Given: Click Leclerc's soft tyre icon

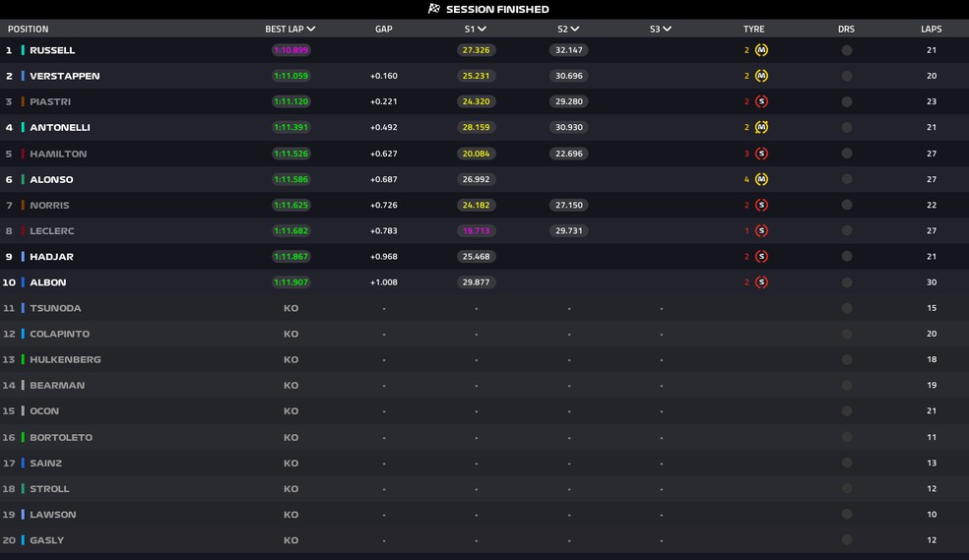Looking at the screenshot, I should point(761,231).
